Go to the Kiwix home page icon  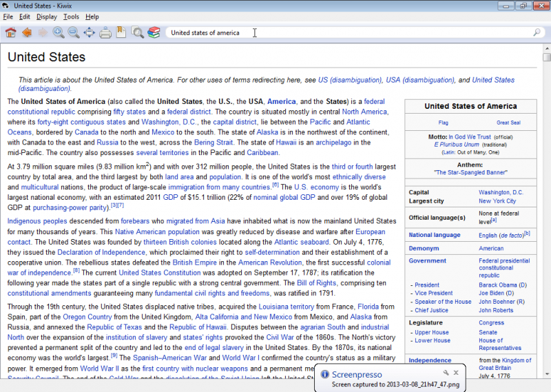[x=11, y=32]
